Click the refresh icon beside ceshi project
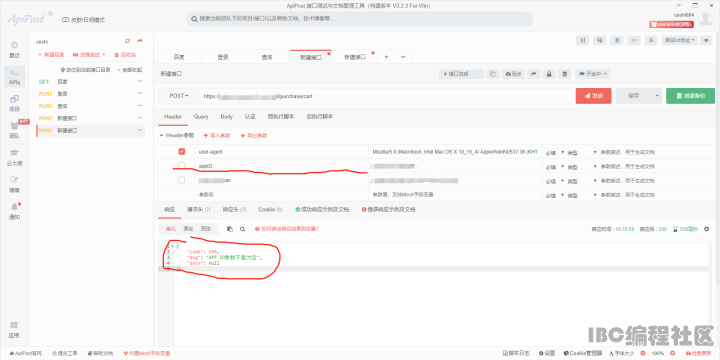 pyautogui.click(x=128, y=41)
